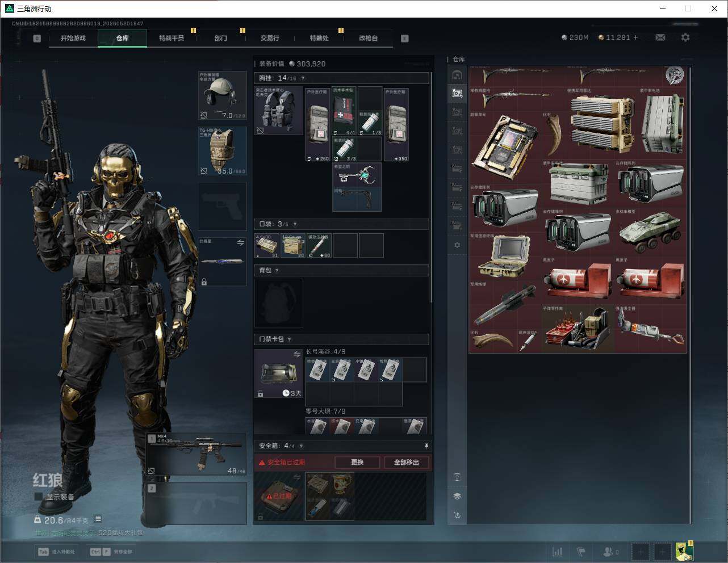Viewport: 728px width, 563px height.
Task: Select the empty second weapon slot
Action: (x=196, y=503)
